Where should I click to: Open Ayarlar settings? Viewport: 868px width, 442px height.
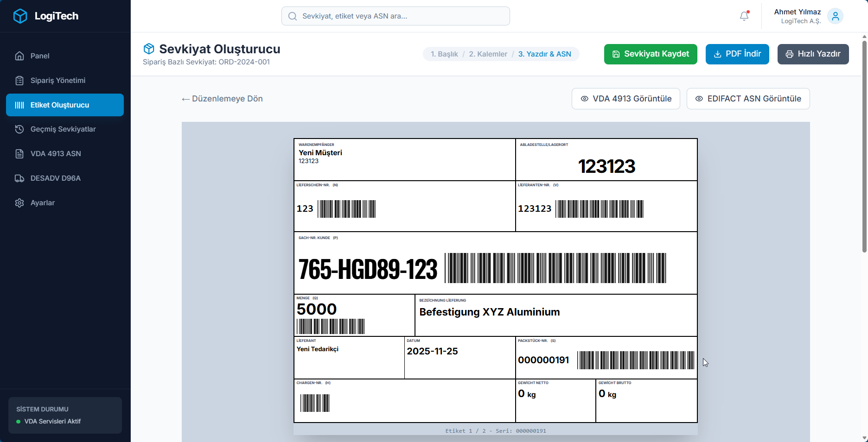tap(65, 203)
